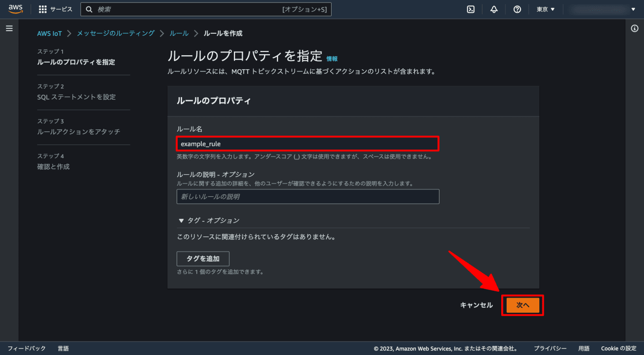
Task: Open the CloudShell terminal icon
Action: pyautogui.click(x=471, y=9)
